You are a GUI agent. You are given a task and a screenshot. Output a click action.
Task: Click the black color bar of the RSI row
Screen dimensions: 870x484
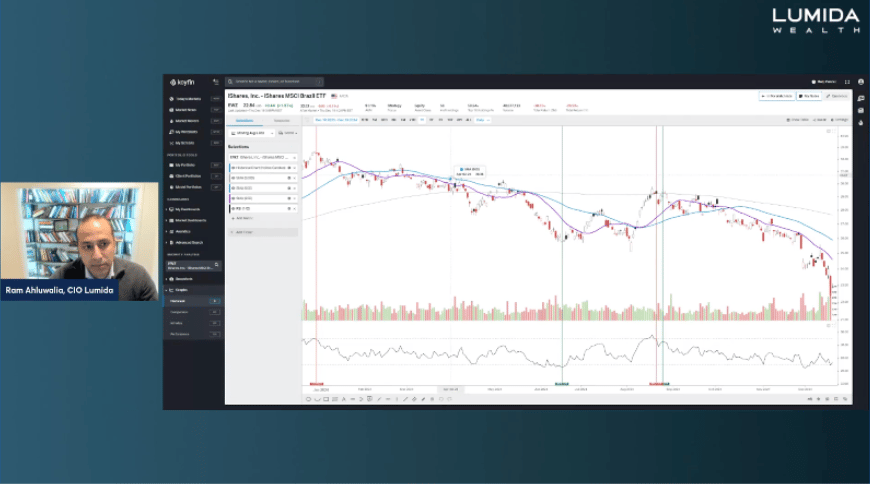point(230,209)
